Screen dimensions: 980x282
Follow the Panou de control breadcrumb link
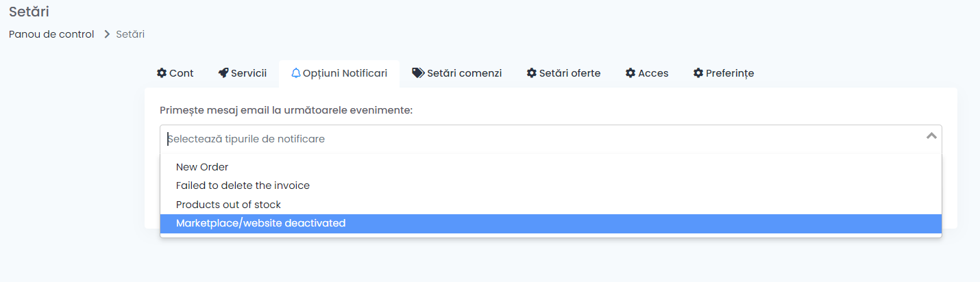(51, 34)
